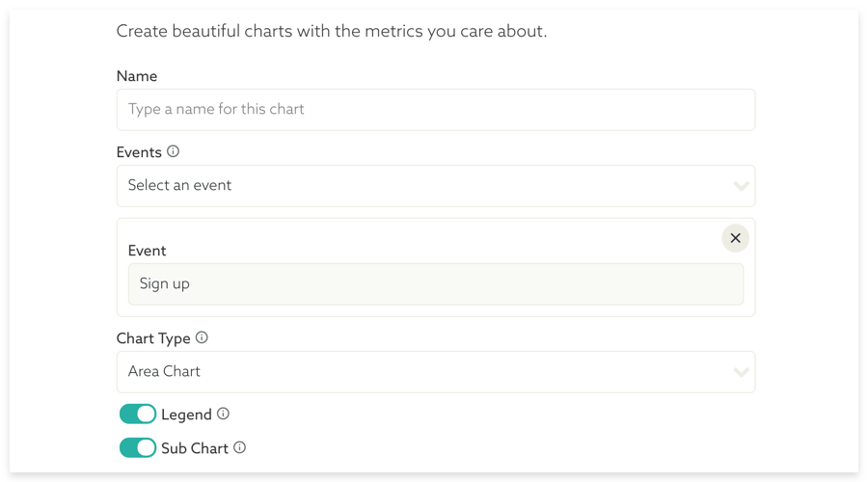Click the Name field label
This screenshot has height=482, width=868.
coord(137,76)
